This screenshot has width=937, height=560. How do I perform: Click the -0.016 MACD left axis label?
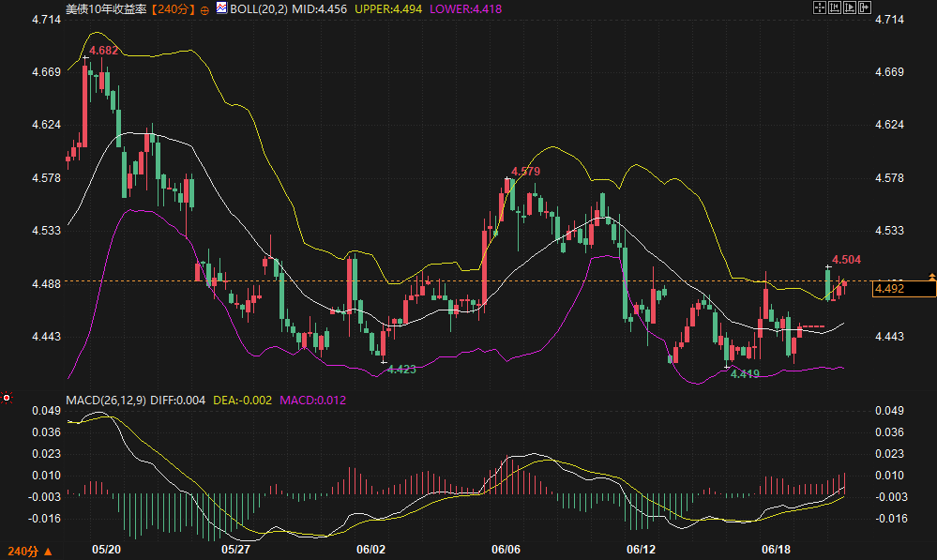(44, 518)
